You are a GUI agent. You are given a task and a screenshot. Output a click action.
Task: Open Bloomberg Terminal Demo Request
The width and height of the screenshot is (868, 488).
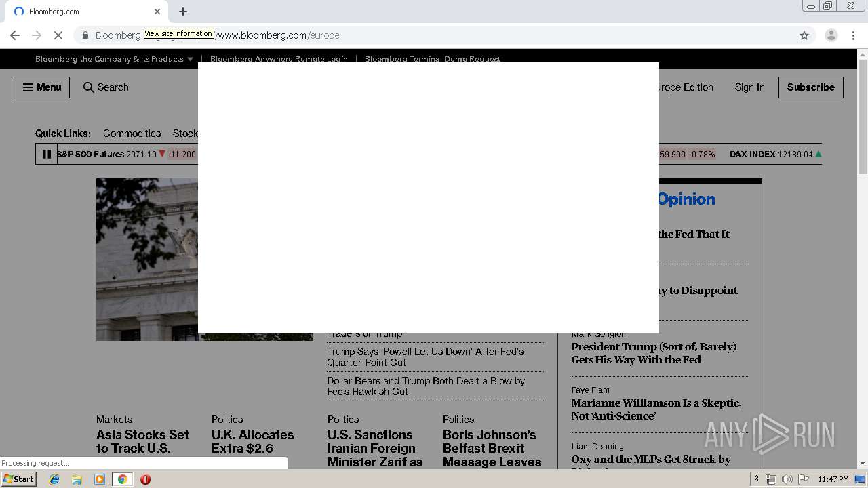pyautogui.click(x=433, y=59)
